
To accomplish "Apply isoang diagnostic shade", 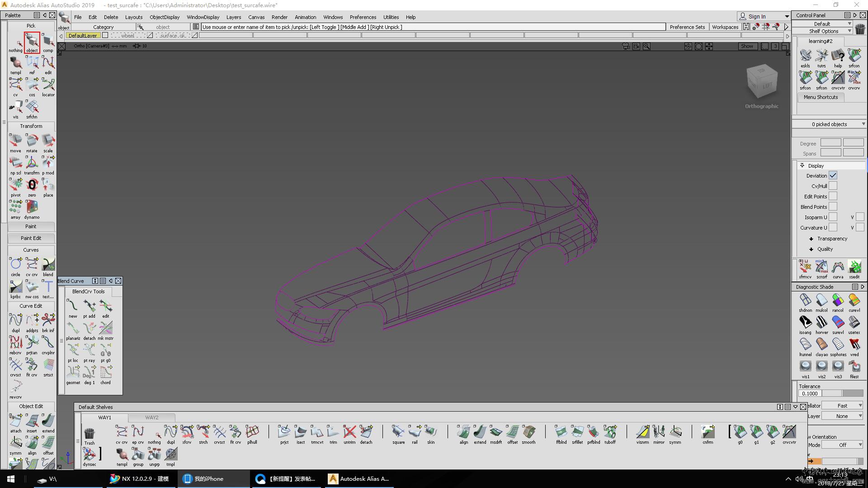I will pos(805,324).
